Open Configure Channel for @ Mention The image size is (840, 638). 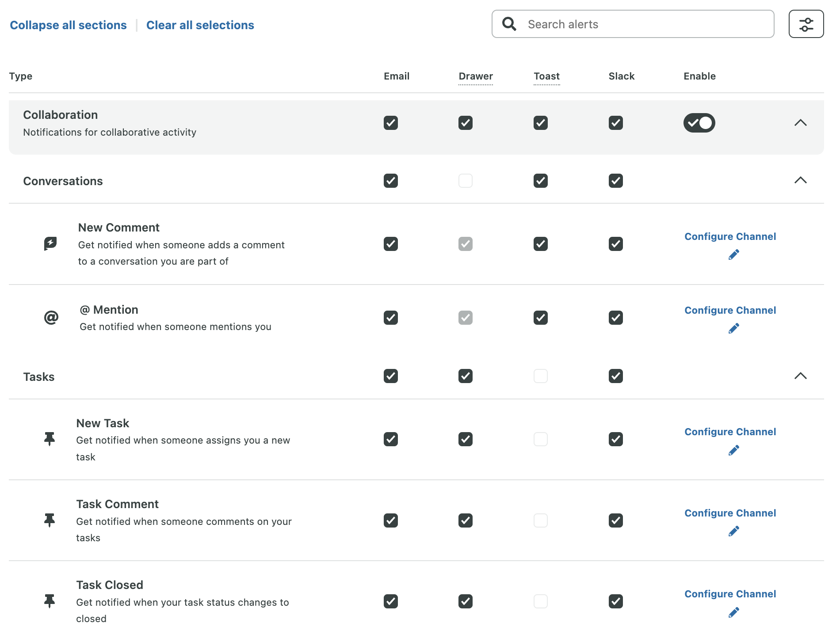tap(730, 310)
